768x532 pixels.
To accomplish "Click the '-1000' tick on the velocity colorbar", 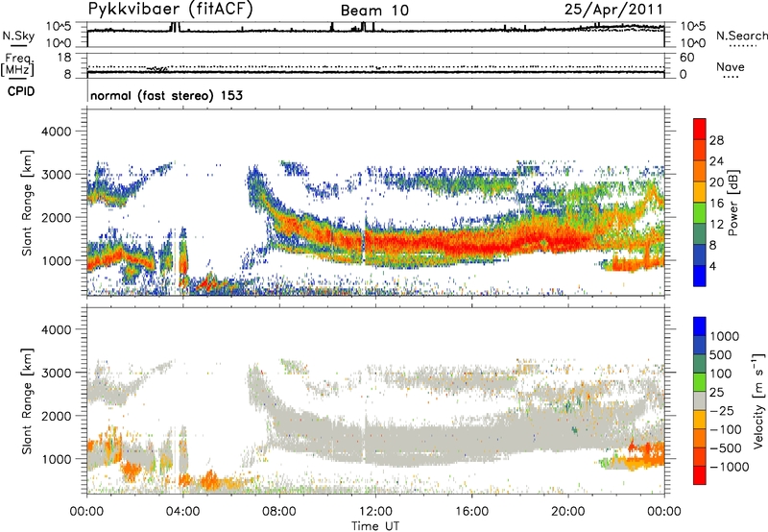I will 729,467.
